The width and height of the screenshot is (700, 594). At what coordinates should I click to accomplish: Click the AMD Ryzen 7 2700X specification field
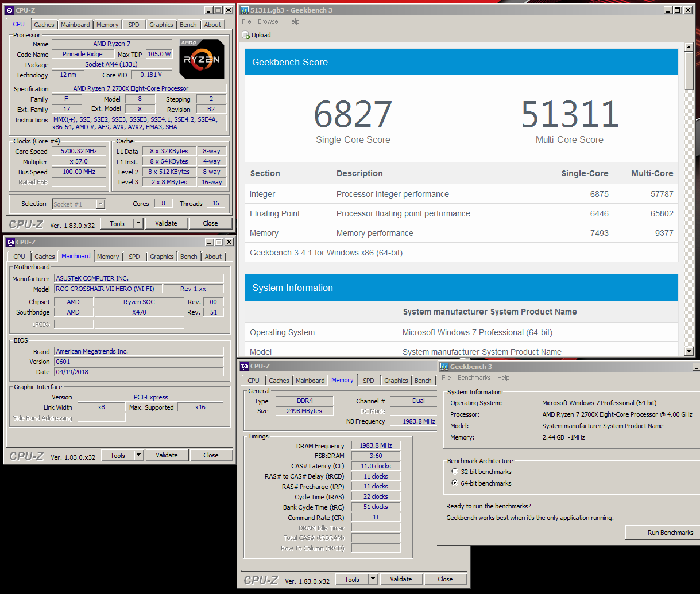(x=139, y=88)
